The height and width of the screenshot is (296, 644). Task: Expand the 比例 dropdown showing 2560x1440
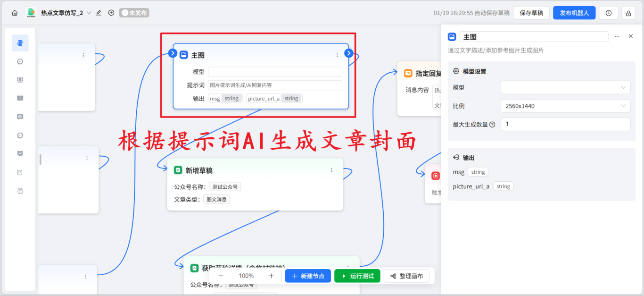(565, 106)
